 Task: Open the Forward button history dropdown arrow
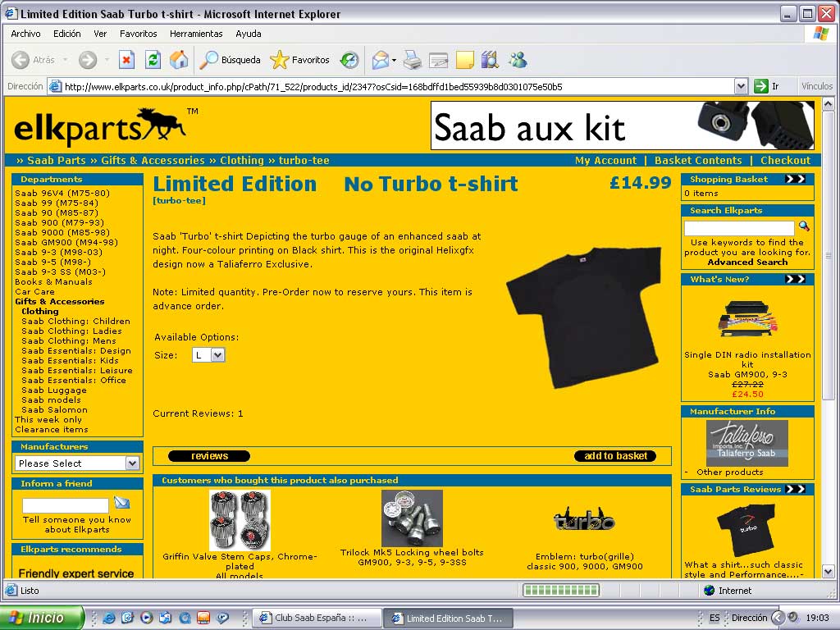tap(107, 60)
